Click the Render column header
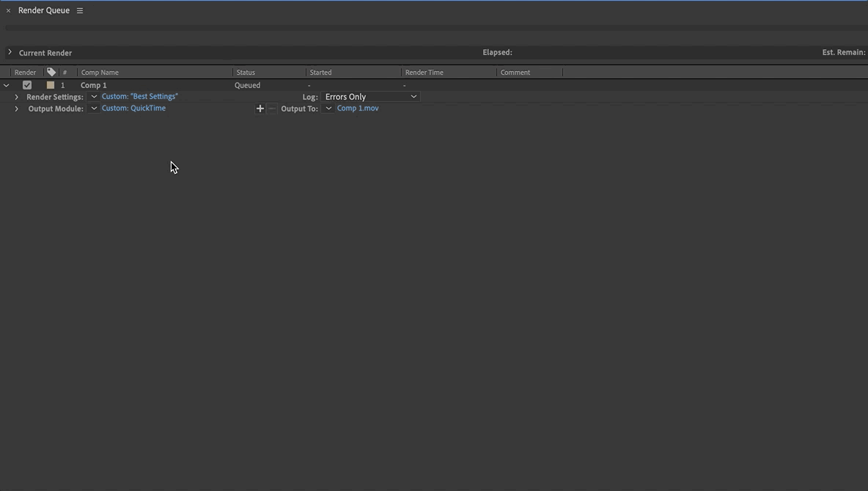The width and height of the screenshot is (868, 491). (25, 73)
